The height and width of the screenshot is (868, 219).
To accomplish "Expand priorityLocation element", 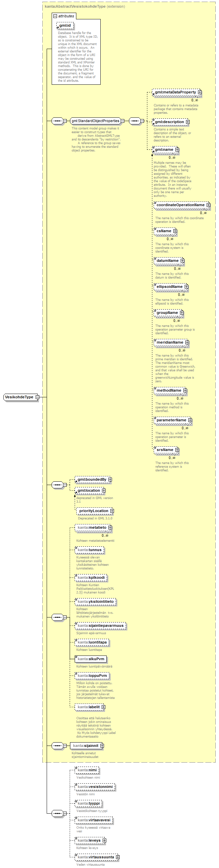I will [112, 511].
